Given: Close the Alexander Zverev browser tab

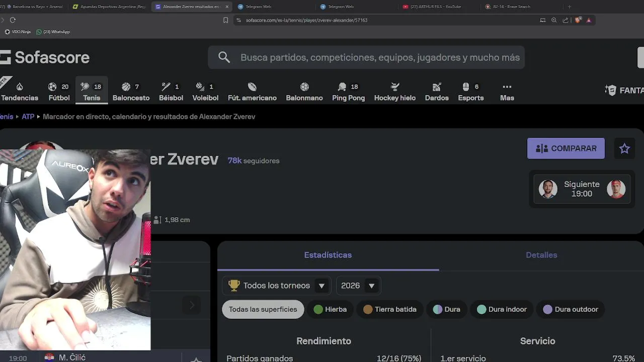Looking at the screenshot, I should tap(227, 7).
